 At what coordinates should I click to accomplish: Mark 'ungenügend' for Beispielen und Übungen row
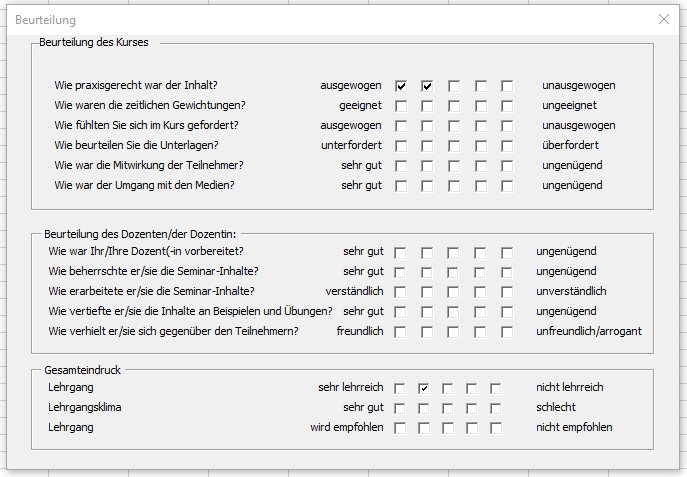click(496, 312)
